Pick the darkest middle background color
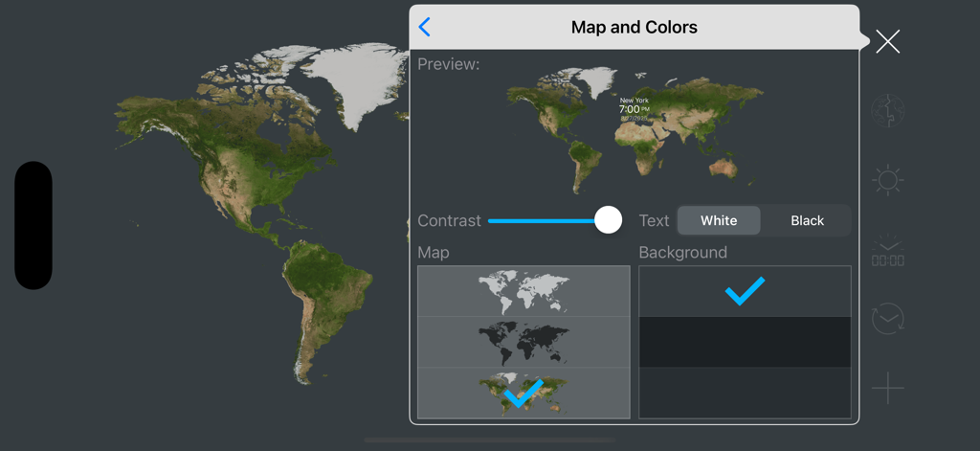This screenshot has height=451, width=980. pos(745,342)
